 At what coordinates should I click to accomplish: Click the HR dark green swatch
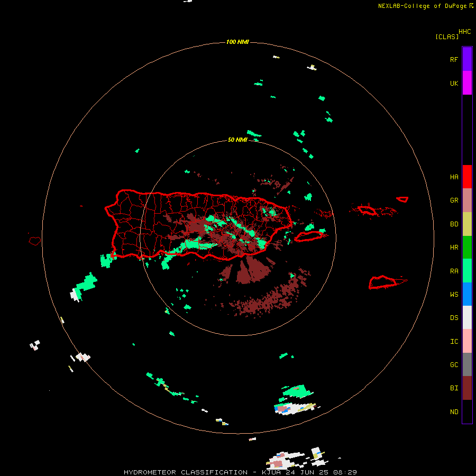[467, 248]
